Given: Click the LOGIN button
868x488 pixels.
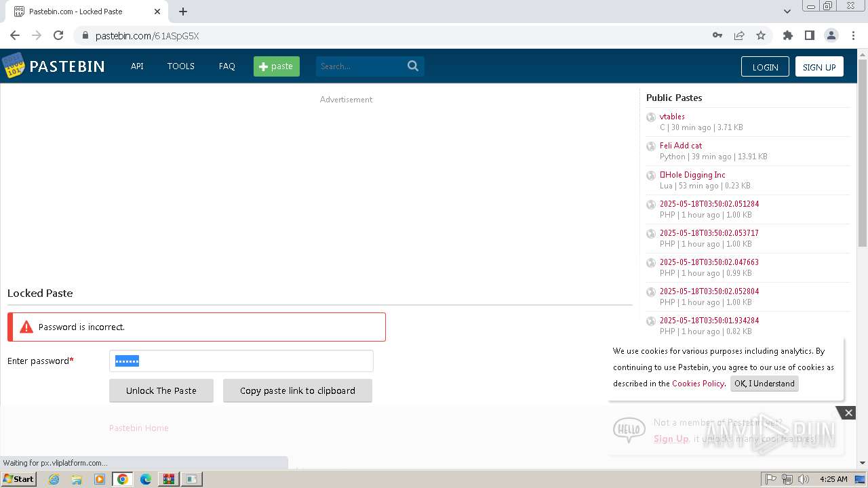Looking at the screenshot, I should [x=765, y=66].
